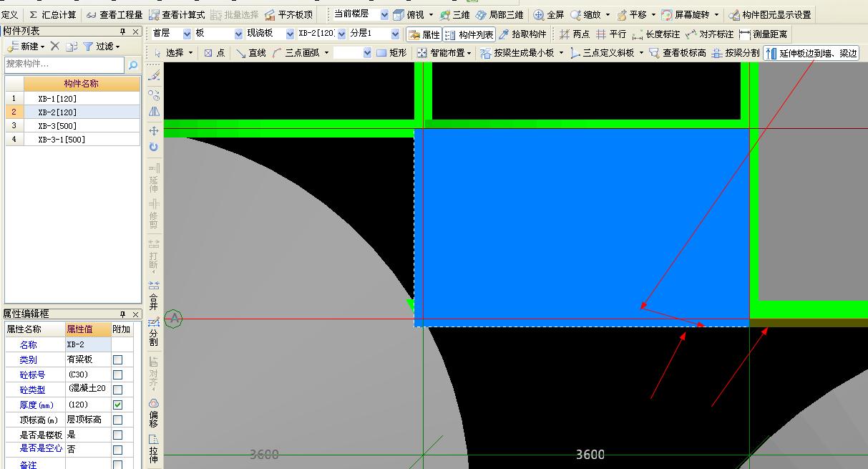Select the 直线 line drawing tool
868x469 pixels.
pos(251,53)
